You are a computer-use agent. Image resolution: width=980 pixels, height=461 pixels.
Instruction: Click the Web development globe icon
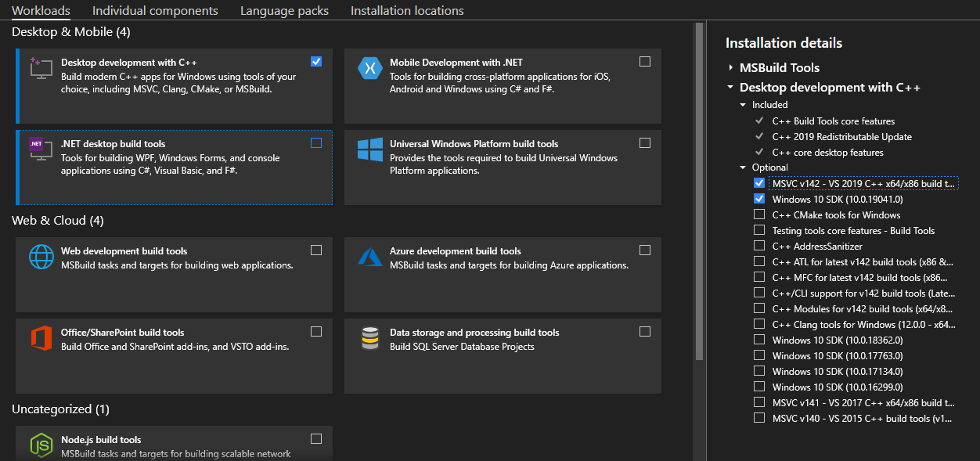(x=41, y=257)
